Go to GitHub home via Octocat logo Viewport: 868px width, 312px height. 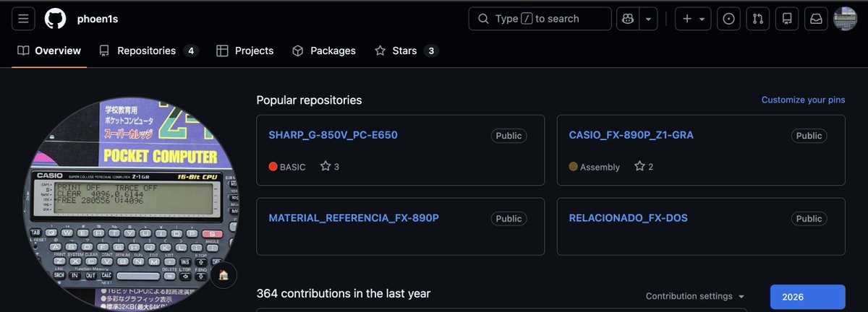tap(55, 19)
